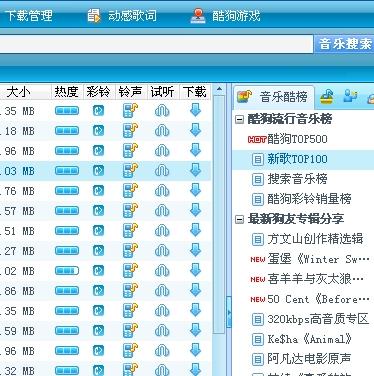The height and width of the screenshot is (376, 374).
Task: Set ringtone for the 76 MB row song
Action: point(130,191)
